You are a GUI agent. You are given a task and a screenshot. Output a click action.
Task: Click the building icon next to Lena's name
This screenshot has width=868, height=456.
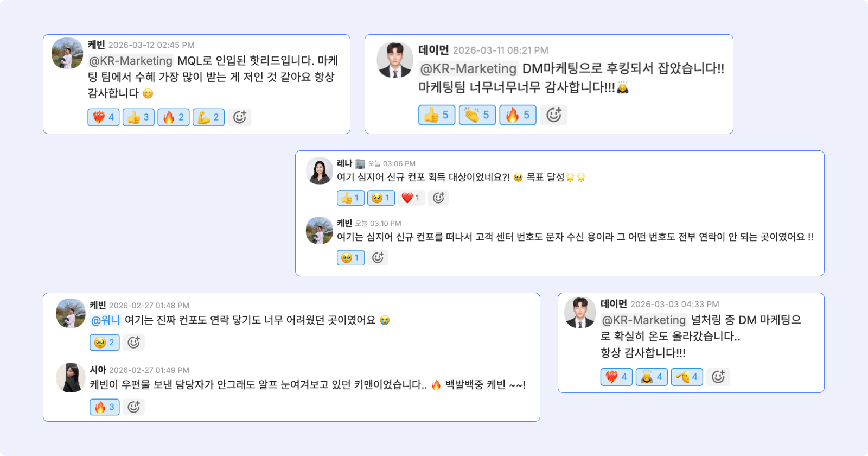pos(360,164)
